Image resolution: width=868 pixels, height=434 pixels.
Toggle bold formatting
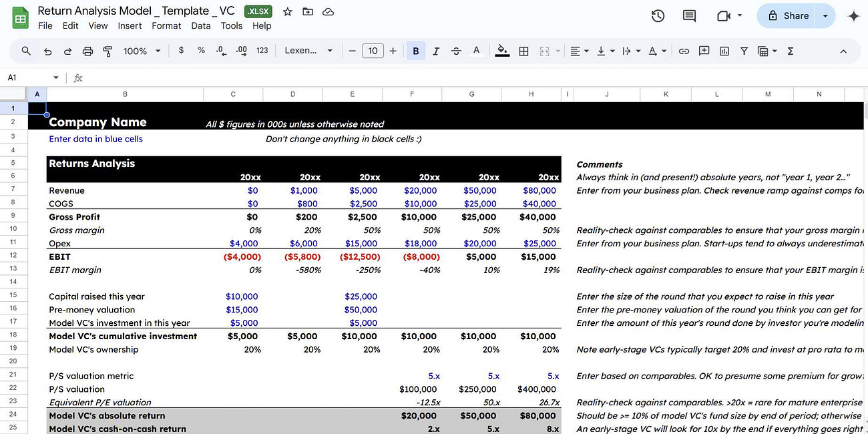[x=416, y=50]
